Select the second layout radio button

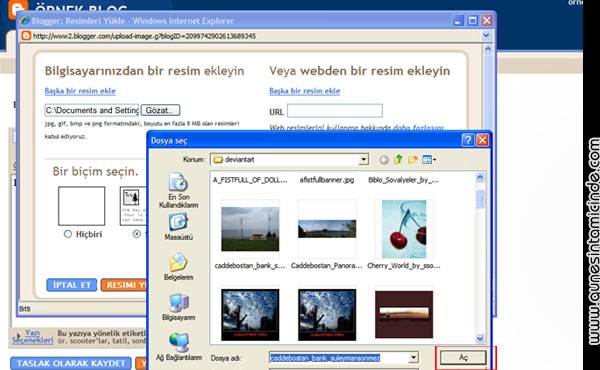tap(137, 234)
